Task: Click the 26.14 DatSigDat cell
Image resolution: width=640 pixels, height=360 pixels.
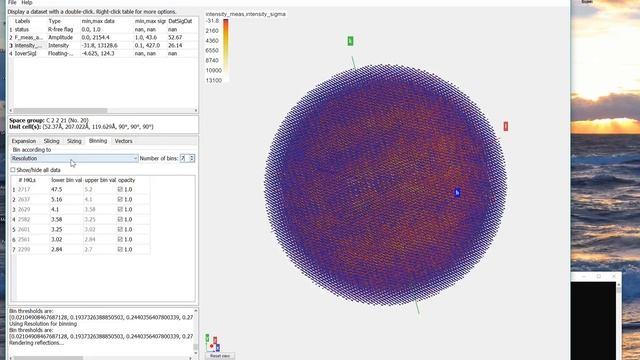Action: 175,45
